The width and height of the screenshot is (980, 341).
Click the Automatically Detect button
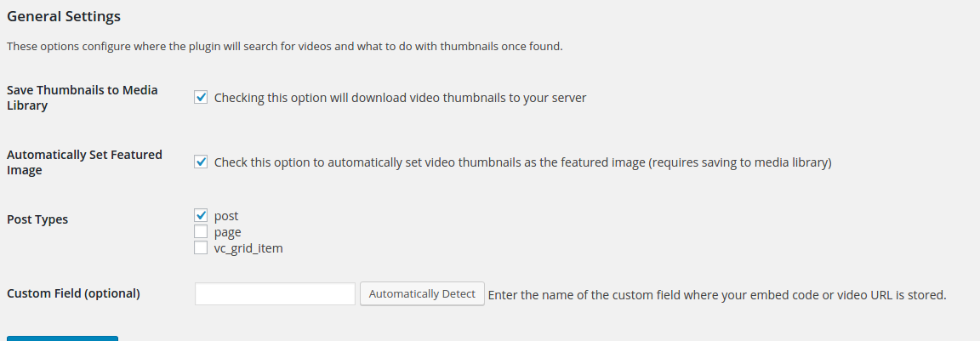pos(422,293)
